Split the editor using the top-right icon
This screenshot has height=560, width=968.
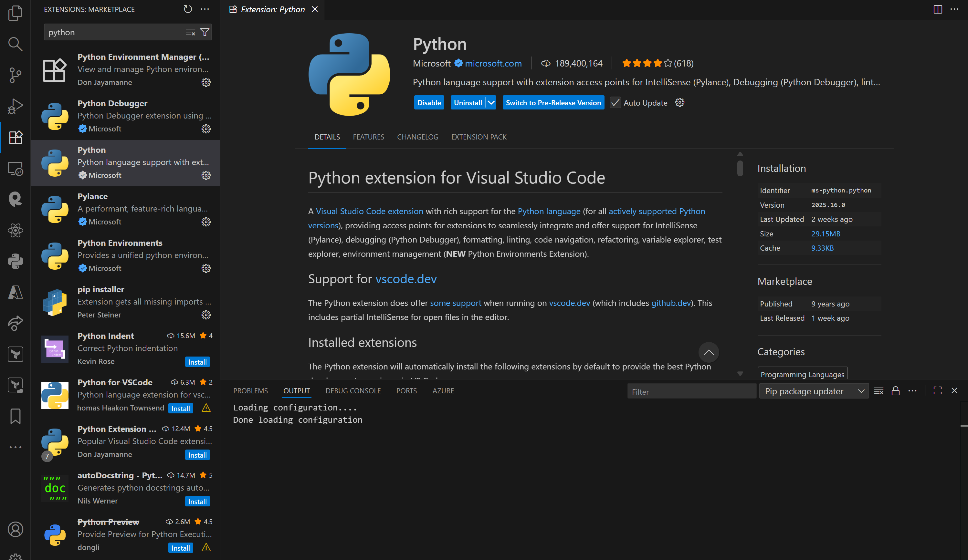click(x=938, y=9)
